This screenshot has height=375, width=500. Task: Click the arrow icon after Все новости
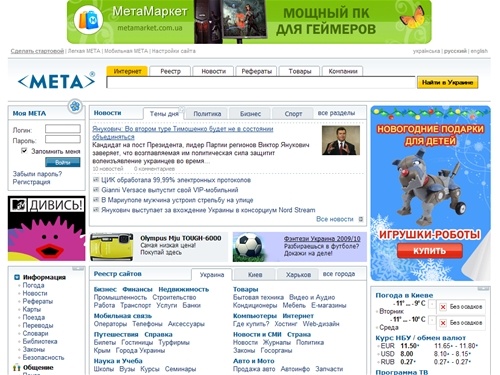click(360, 219)
